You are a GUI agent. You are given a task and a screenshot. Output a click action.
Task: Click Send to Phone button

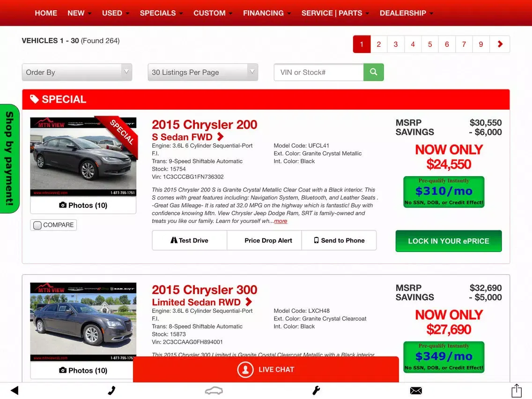tap(339, 240)
